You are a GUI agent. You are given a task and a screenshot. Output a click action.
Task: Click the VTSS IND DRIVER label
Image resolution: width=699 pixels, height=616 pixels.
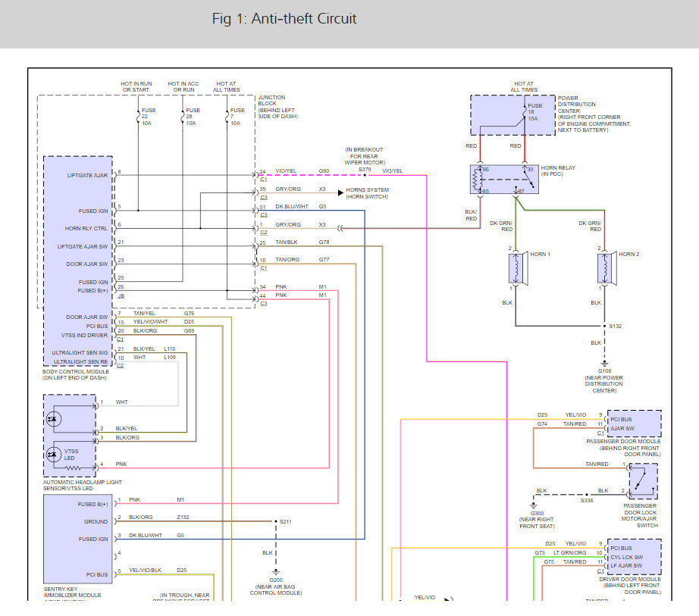(x=84, y=336)
